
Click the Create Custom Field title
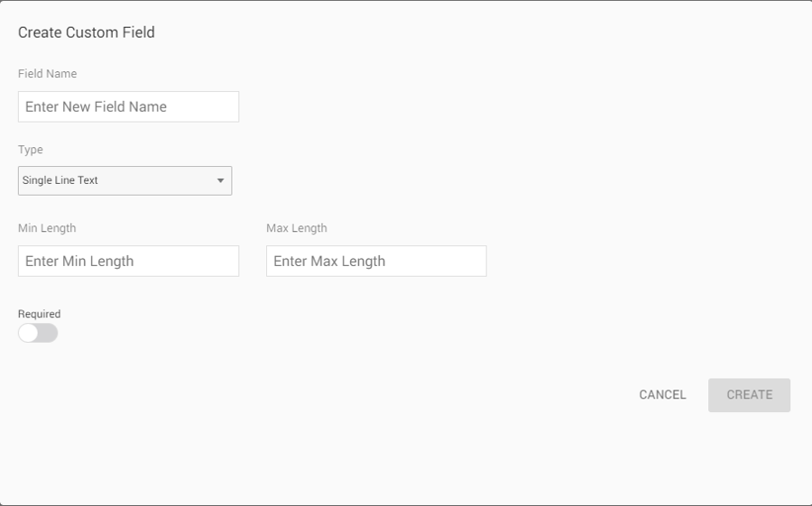click(x=87, y=32)
